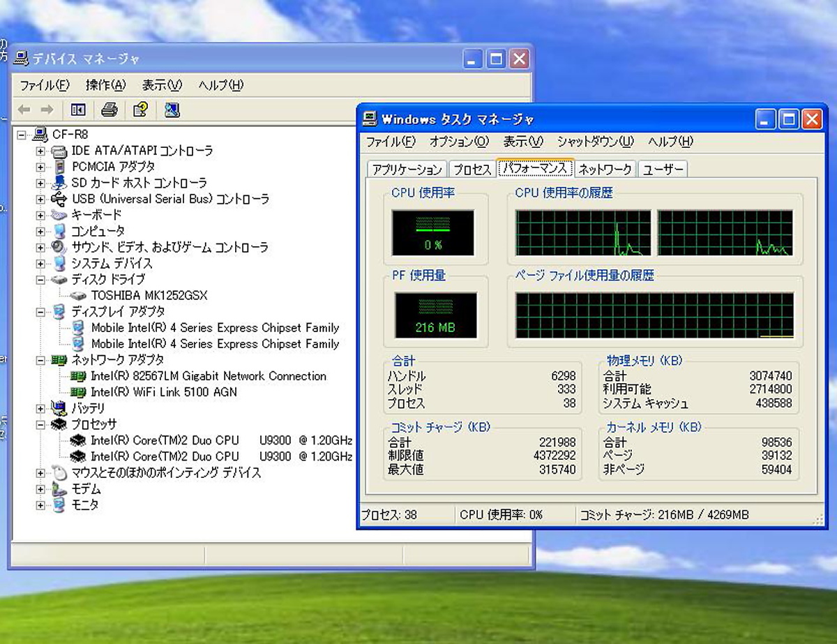Click the ネットワーク アダプタ icon
Viewport: 837px width, 644px height.
pyautogui.click(x=60, y=360)
